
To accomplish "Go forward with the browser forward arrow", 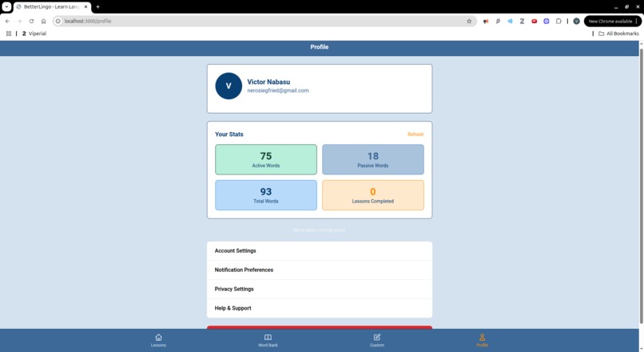I will coord(19,21).
